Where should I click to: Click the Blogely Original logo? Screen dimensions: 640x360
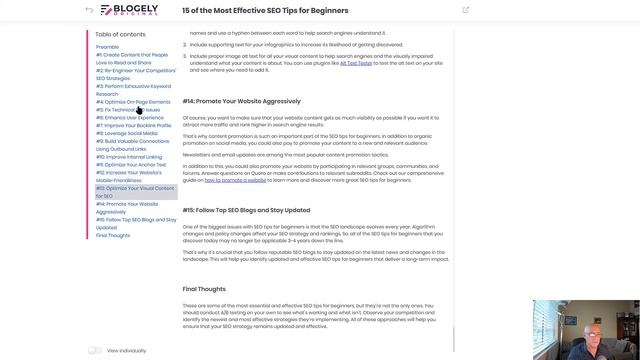pyautogui.click(x=129, y=10)
